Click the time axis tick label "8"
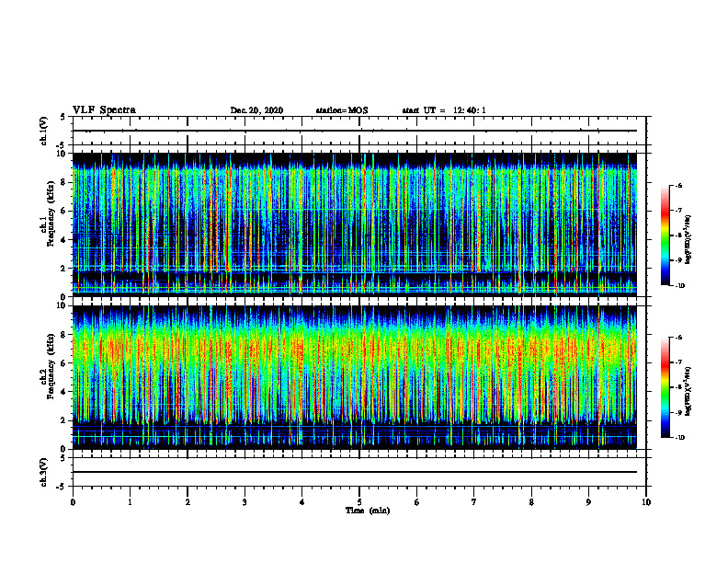 pos(531,502)
